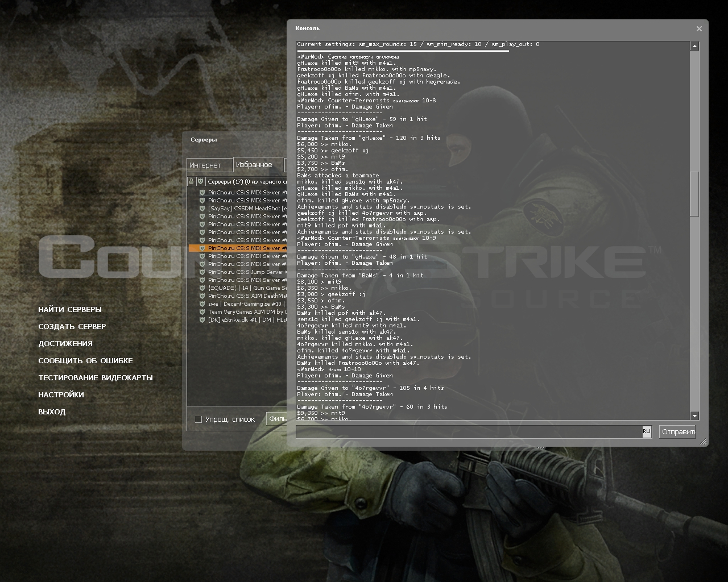Click the WarMod Counter-Terrorists 10-9 line

[x=366, y=238]
